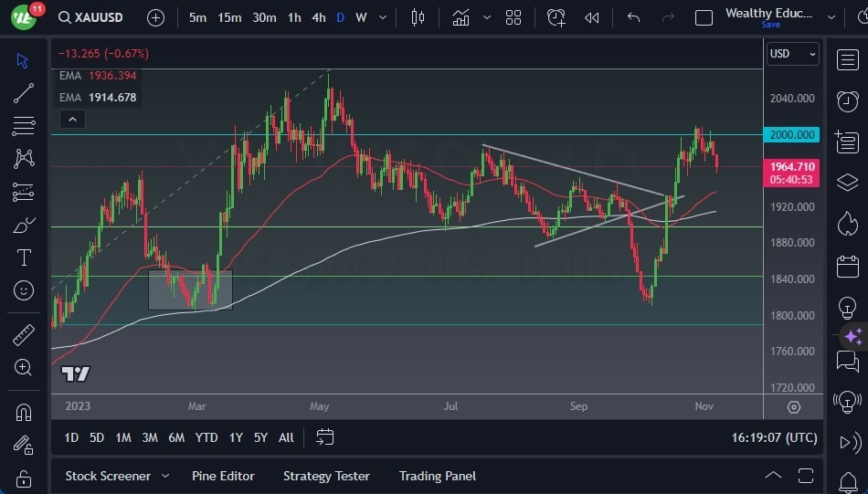Viewport: 868px width, 494px height.
Task: Open the pattern drawing tools
Action: pyautogui.click(x=24, y=159)
